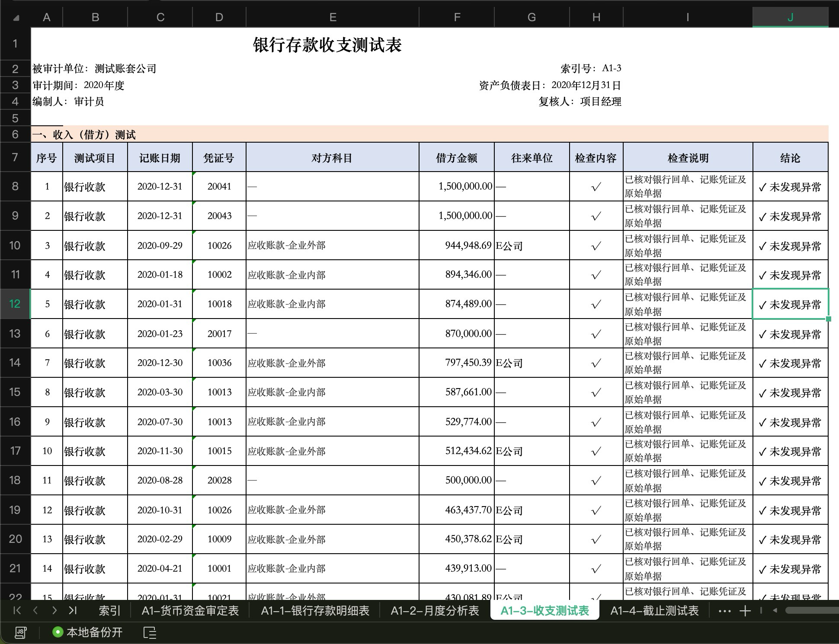
Task: Select column J header
Action: (791, 17)
